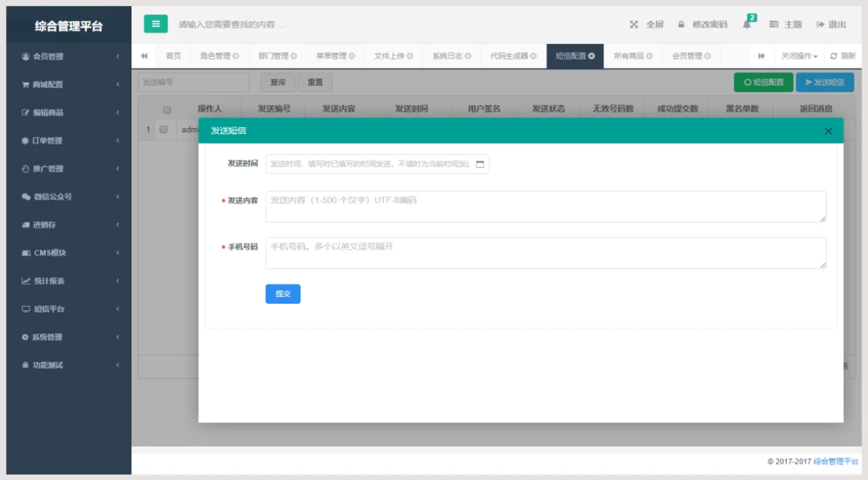Image resolution: width=868 pixels, height=480 pixels.
Task: Click the green hamburger menu button
Action: click(155, 24)
